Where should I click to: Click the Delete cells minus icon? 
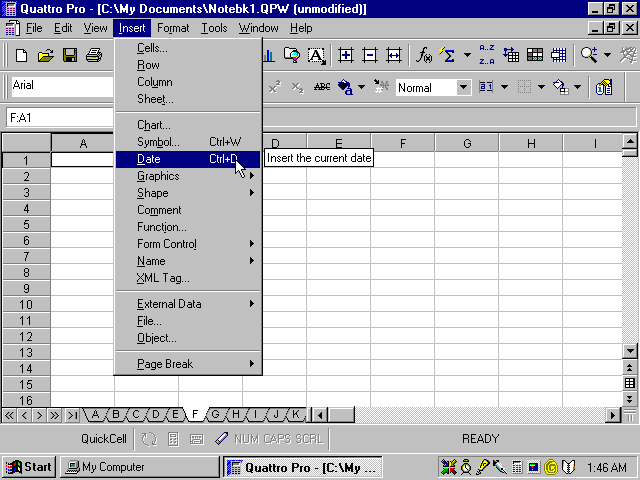[x=370, y=55]
